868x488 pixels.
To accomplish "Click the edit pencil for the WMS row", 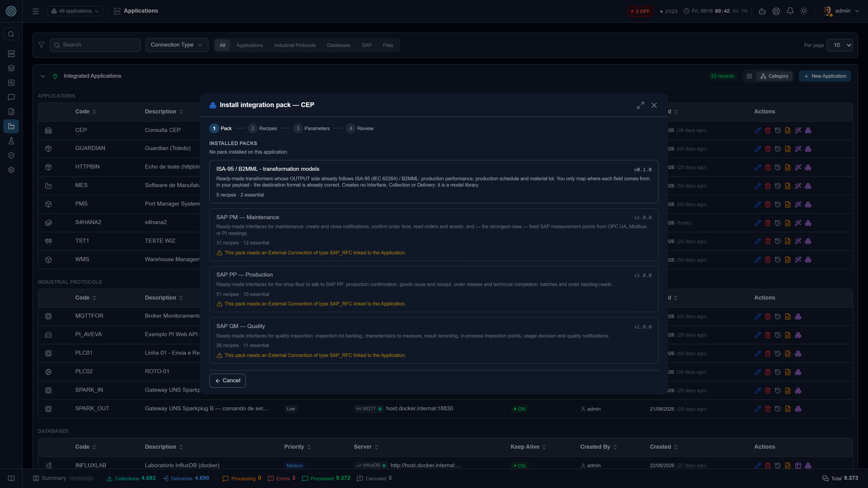I will pyautogui.click(x=758, y=260).
